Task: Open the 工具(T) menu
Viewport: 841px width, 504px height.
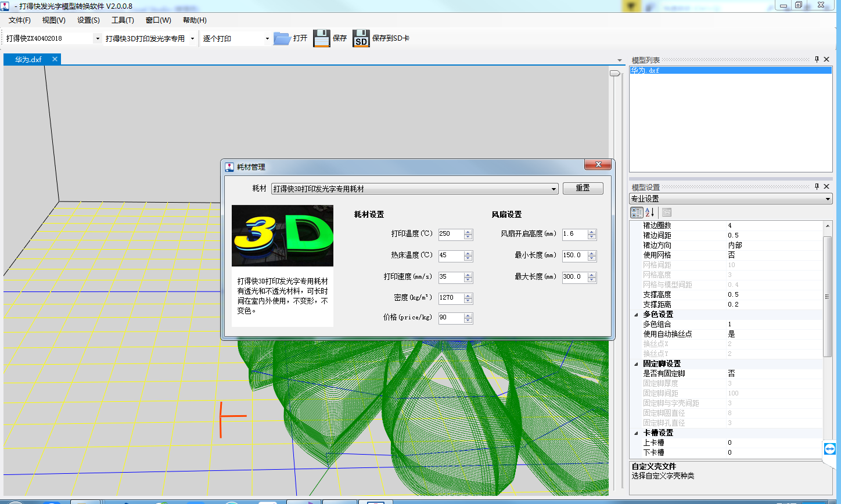Action: tap(123, 20)
